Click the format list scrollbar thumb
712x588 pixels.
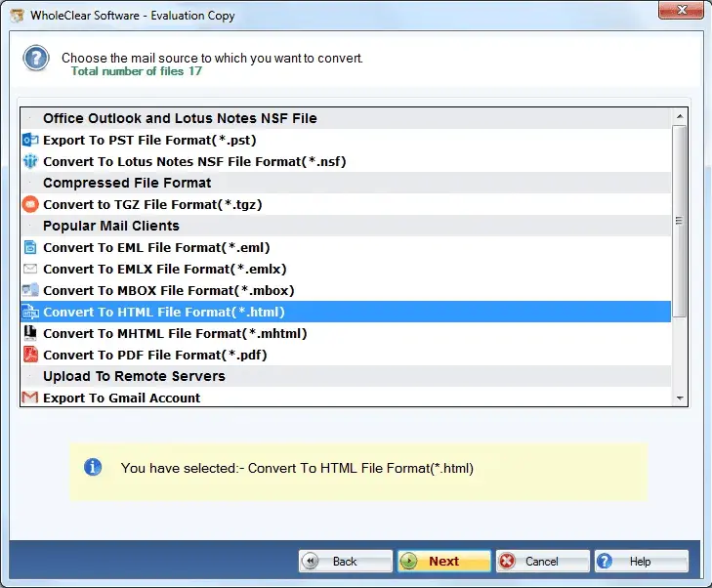click(x=680, y=221)
